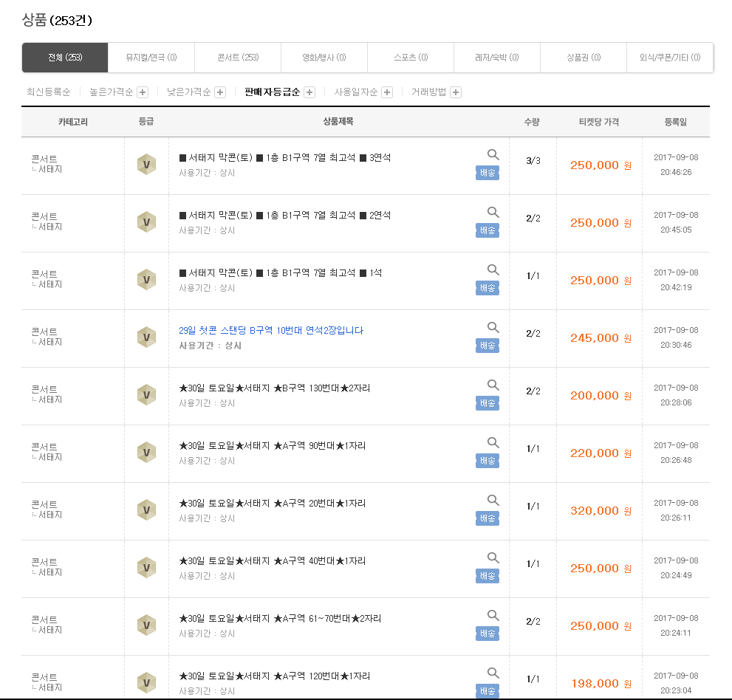Open ★B구역 130번대★2자리 listing title
Screen dimensions: 732x700
click(x=275, y=388)
